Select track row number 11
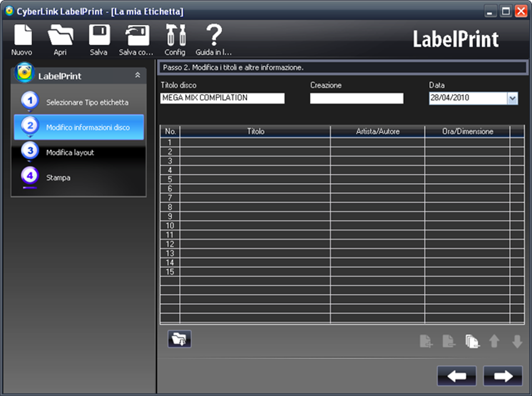The image size is (532, 396). 342,235
